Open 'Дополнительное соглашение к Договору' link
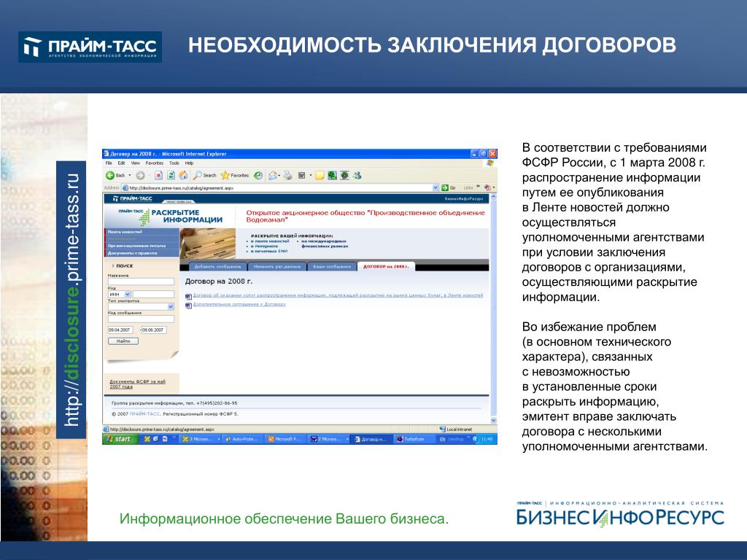747x560 pixels. tap(239, 304)
